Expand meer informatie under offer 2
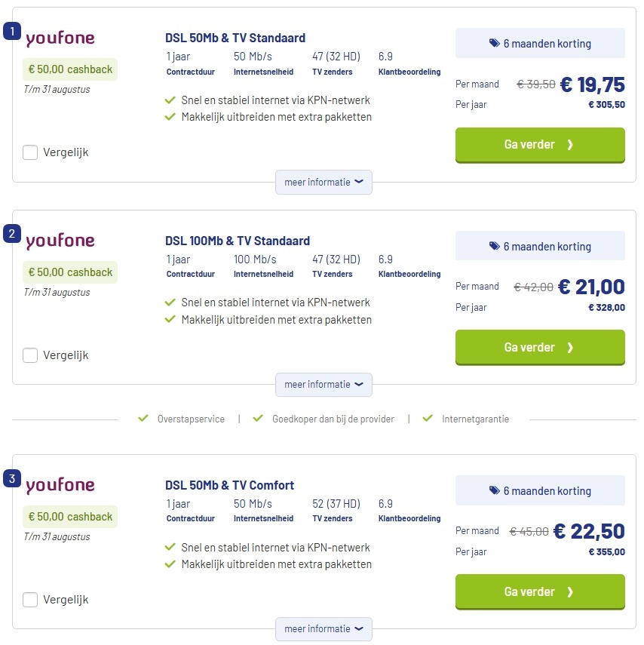This screenshot has height=645, width=644. pos(324,385)
